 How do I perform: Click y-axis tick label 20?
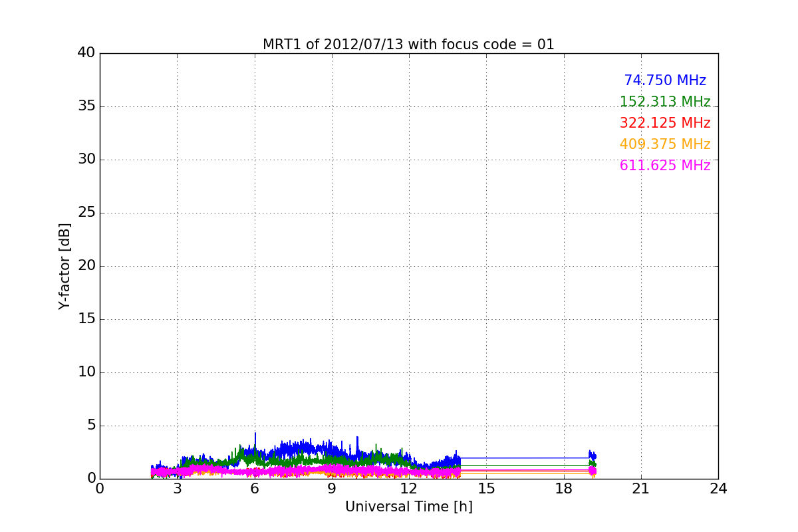point(86,266)
